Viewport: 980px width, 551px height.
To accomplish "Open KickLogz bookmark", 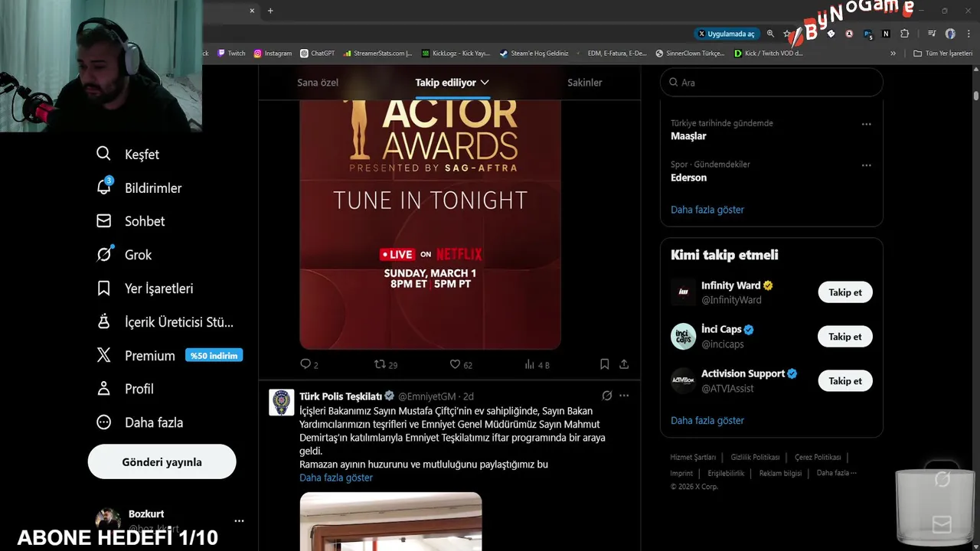I will (456, 54).
